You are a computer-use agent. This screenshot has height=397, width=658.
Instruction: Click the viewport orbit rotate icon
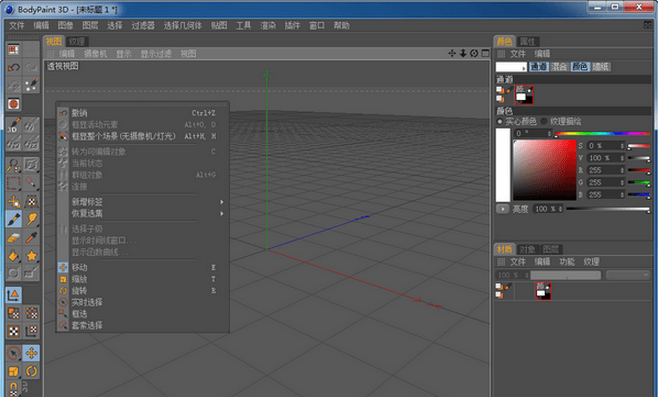click(x=474, y=53)
